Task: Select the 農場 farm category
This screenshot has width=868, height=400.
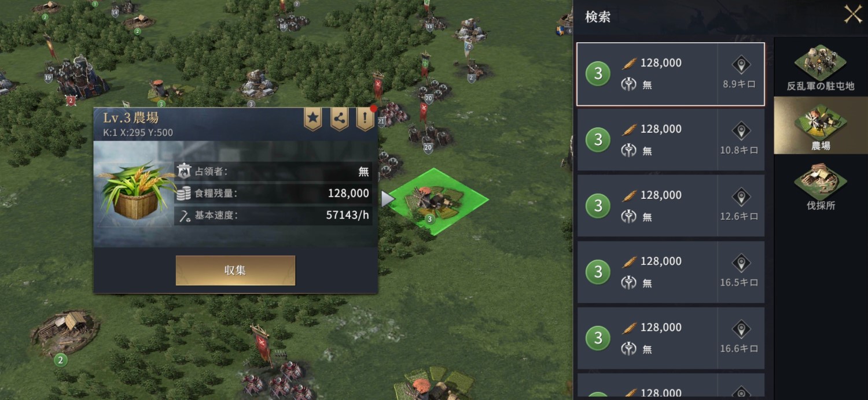Action: (821, 125)
